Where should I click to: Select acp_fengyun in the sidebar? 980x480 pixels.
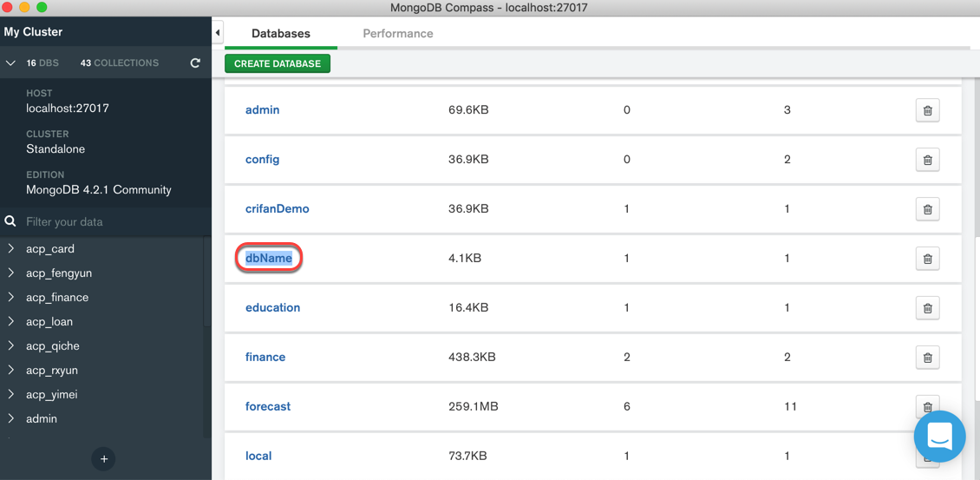click(x=59, y=273)
